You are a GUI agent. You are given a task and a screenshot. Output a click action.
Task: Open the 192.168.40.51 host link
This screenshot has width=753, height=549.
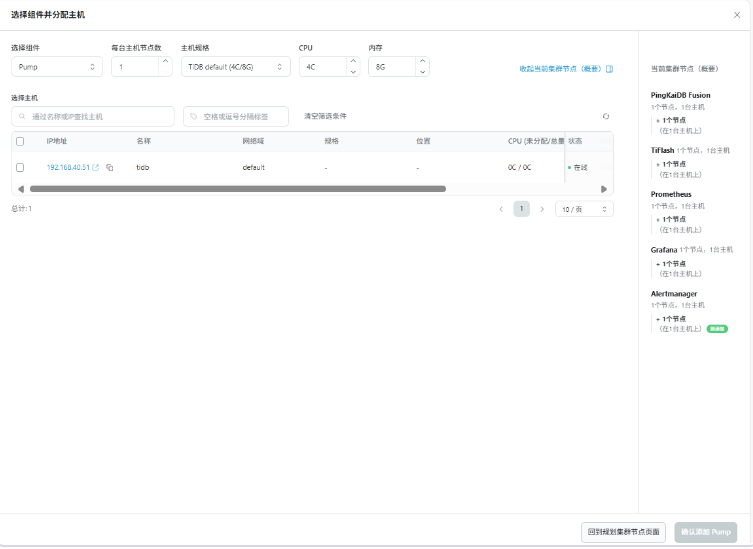(68, 167)
